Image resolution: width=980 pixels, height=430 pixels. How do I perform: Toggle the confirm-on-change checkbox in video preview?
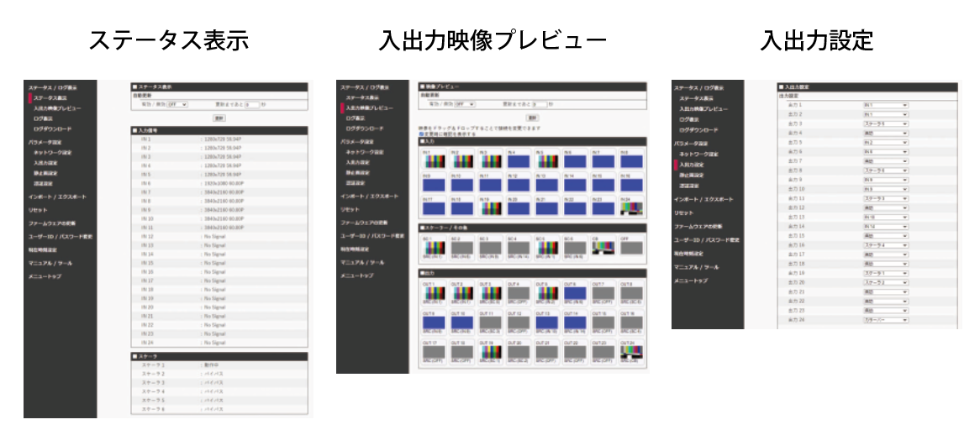pyautogui.click(x=421, y=134)
